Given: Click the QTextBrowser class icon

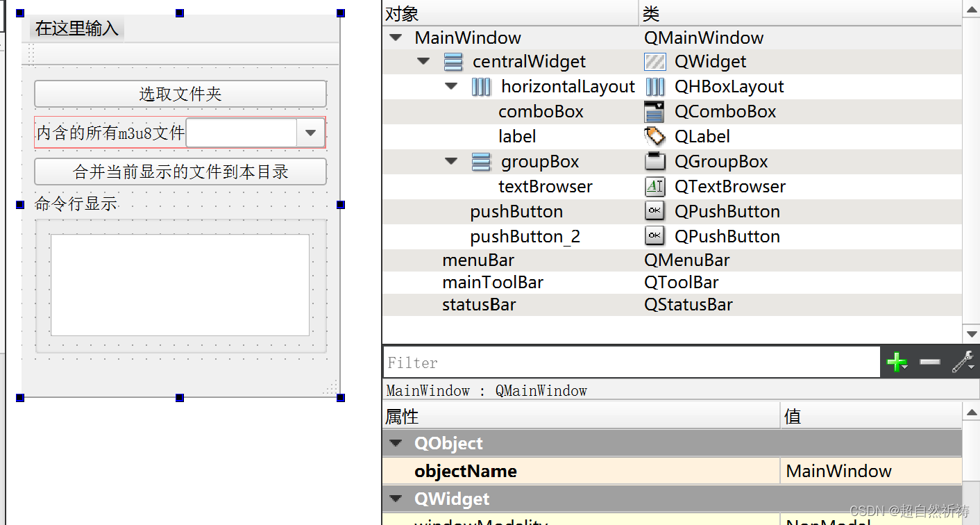Looking at the screenshot, I should point(654,187).
